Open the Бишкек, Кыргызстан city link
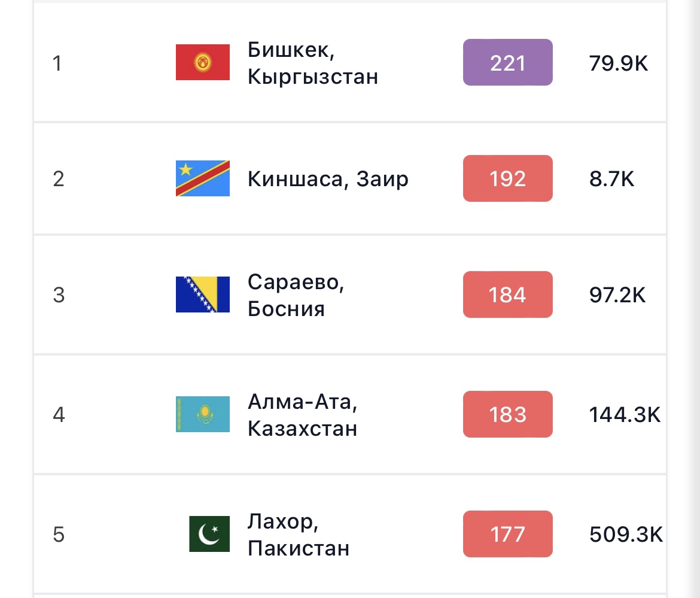Screen dimensions: 700x598 [312, 63]
